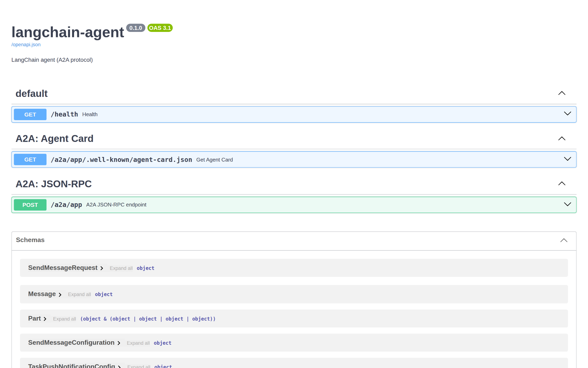
Task: Click the /a2a/app/.well-known/agent-card.json path
Action: click(121, 160)
